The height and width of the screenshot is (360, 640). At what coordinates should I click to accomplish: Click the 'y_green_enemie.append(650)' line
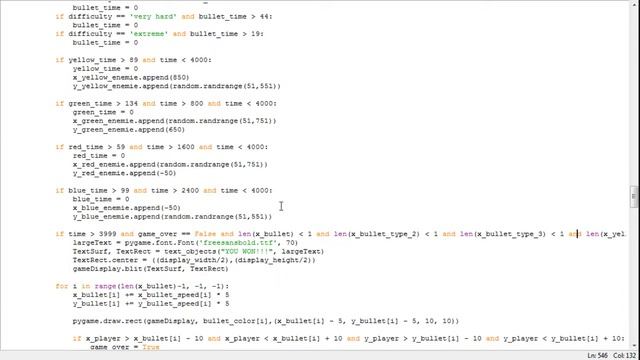pos(129,130)
